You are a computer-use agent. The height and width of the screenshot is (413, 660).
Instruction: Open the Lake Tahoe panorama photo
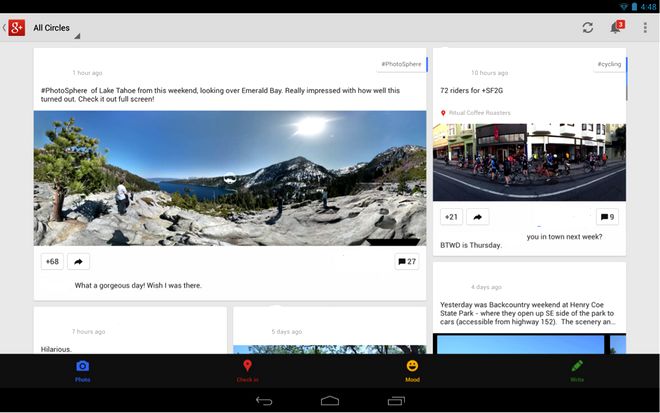pyautogui.click(x=230, y=177)
